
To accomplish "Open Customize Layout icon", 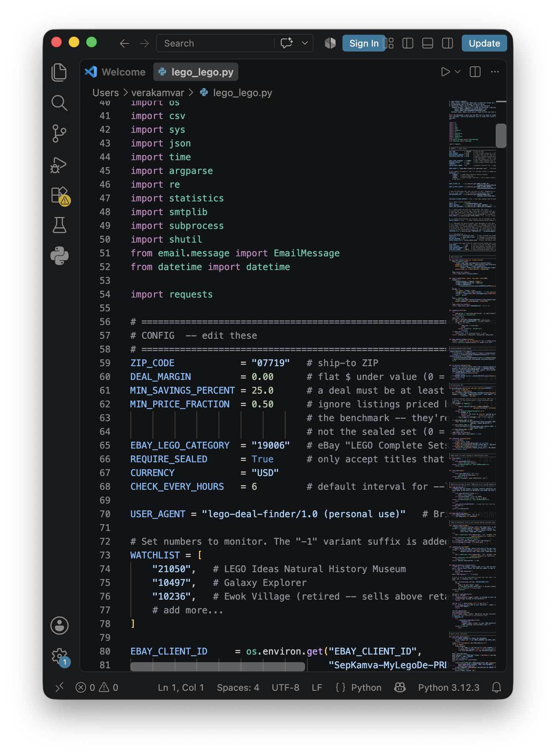I will (389, 43).
